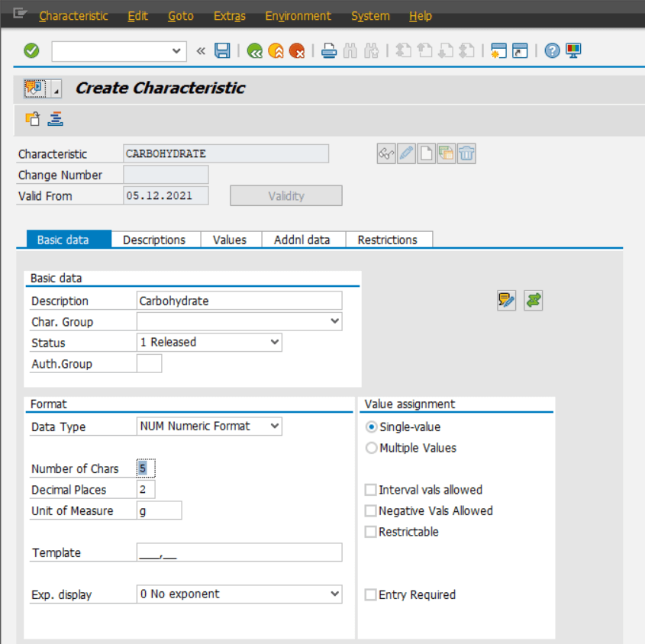Open the Display characteristic icon (glasses)
Image resolution: width=645 pixels, height=644 pixels.
[x=385, y=153]
